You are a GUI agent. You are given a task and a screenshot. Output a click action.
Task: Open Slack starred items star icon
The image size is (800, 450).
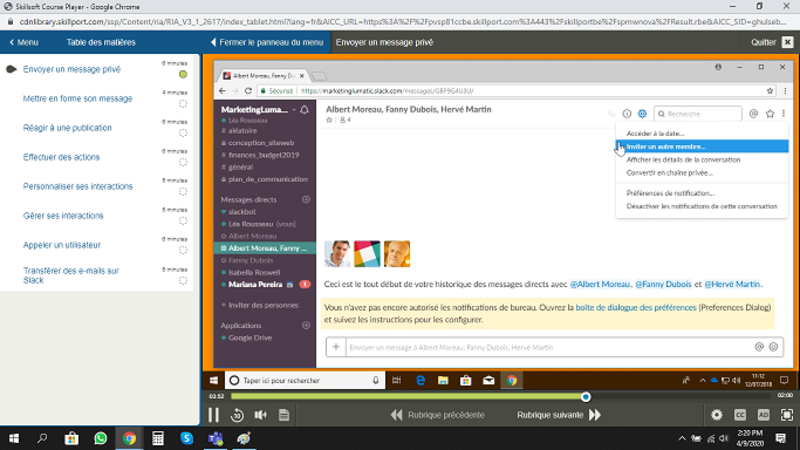[770, 114]
